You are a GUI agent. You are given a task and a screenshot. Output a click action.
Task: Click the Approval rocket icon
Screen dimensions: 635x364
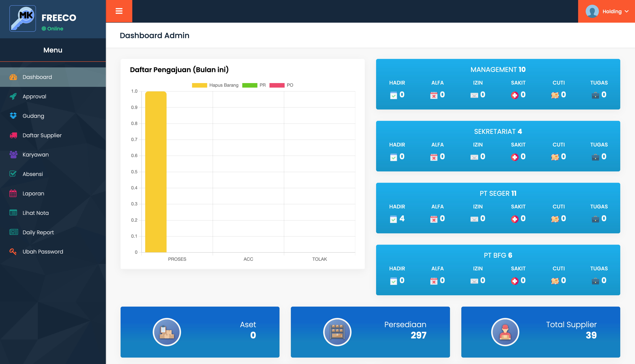coord(13,96)
